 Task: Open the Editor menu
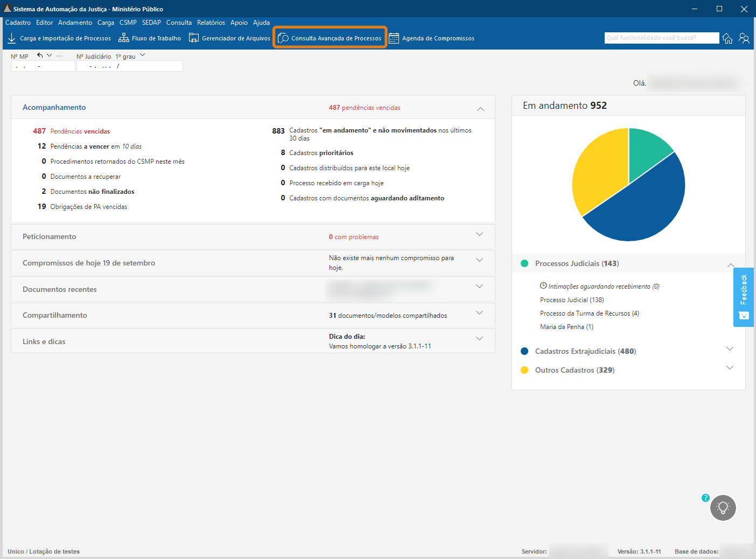(44, 23)
